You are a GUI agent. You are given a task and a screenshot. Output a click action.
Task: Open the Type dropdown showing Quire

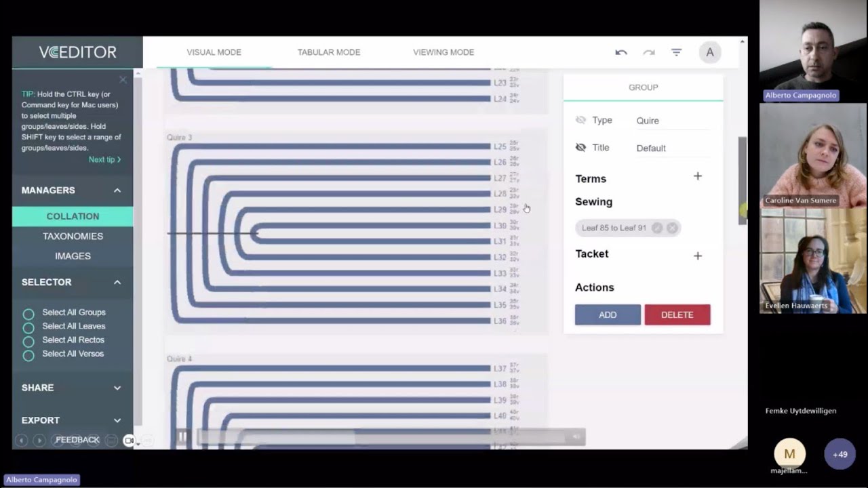[672, 121]
